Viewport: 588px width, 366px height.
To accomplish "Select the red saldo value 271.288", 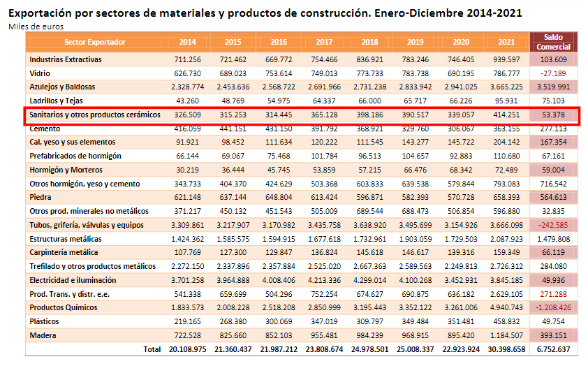I will tap(553, 294).
